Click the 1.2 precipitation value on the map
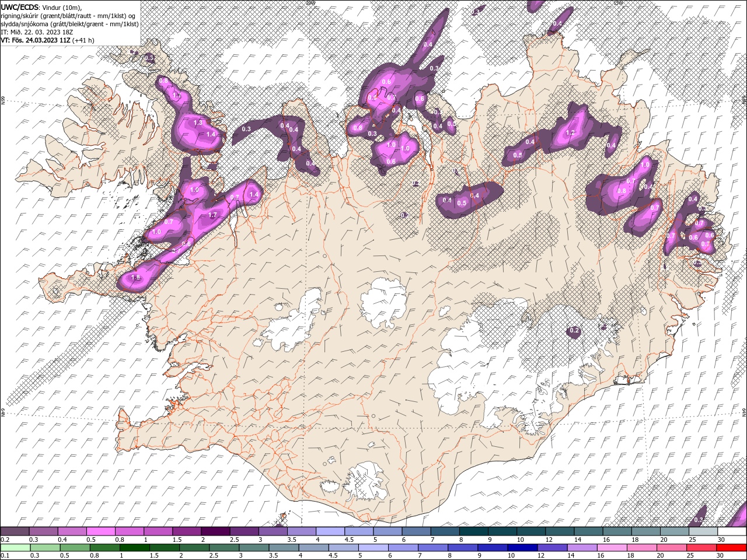 pos(570,133)
